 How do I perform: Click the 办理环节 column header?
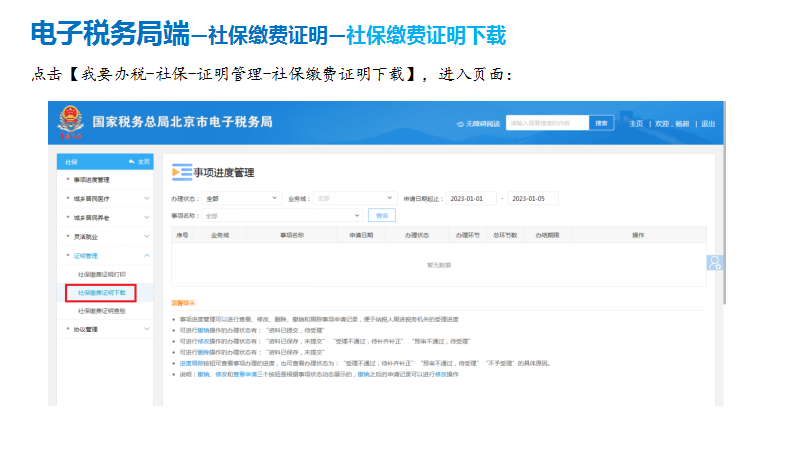coord(468,235)
